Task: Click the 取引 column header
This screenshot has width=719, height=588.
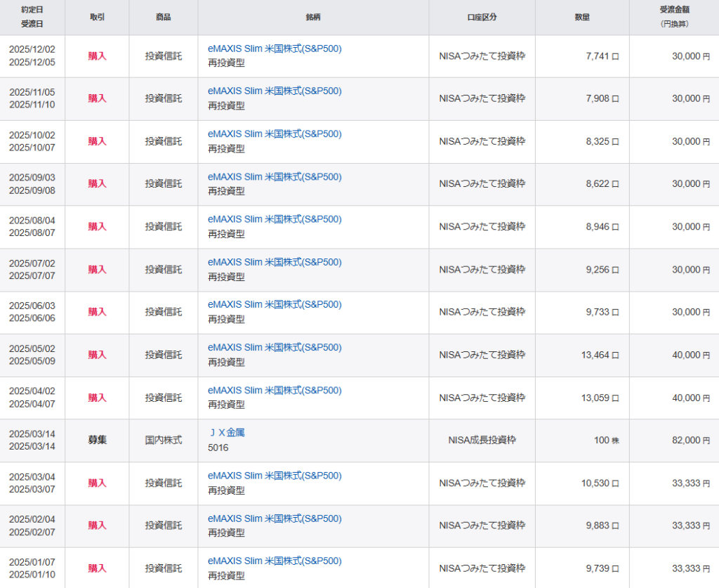Action: (x=97, y=17)
